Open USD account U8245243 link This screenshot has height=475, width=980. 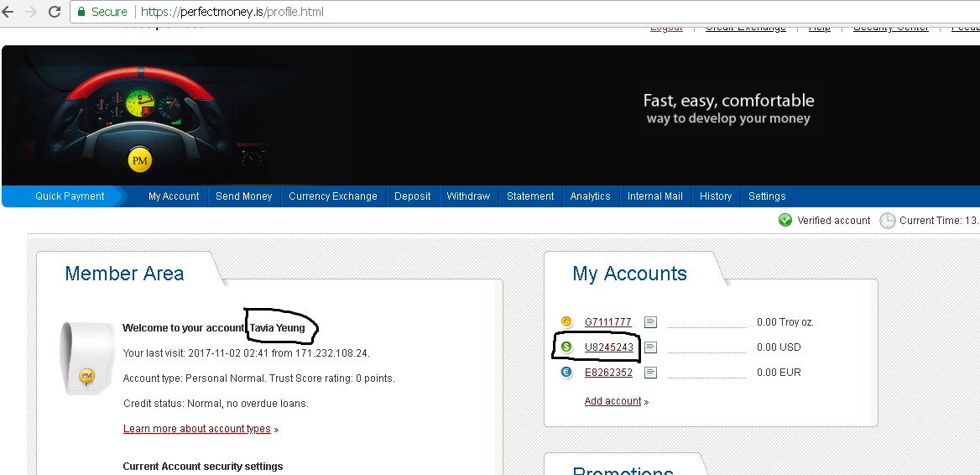click(x=609, y=347)
